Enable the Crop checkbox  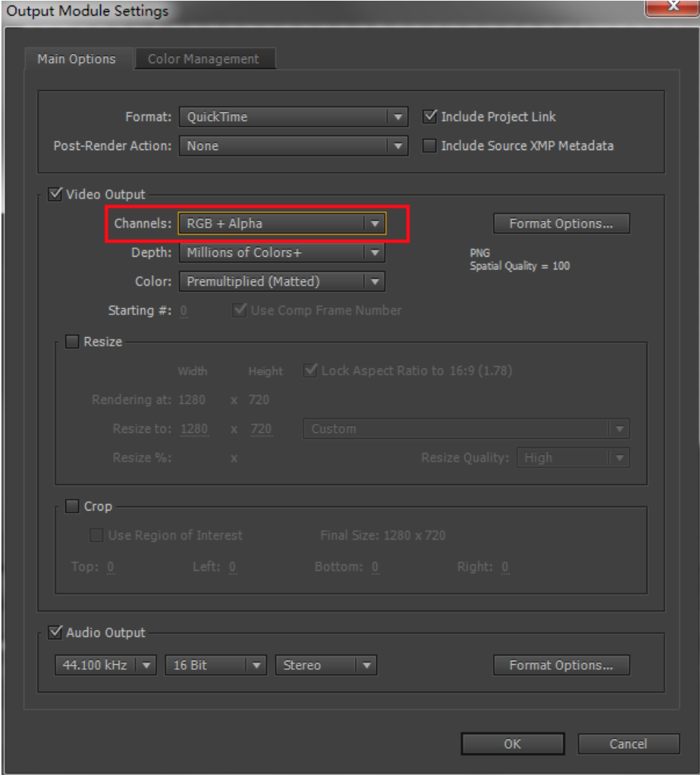73,507
